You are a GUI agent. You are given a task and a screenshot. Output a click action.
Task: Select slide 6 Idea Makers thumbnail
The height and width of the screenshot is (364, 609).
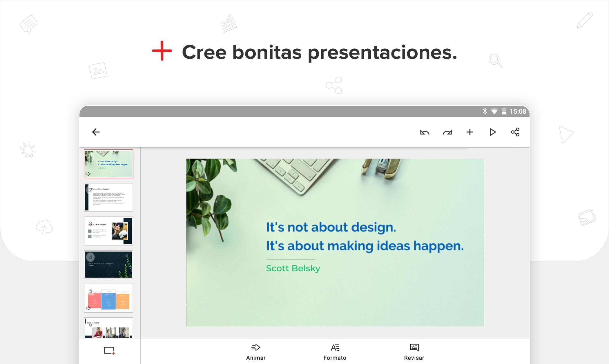click(x=108, y=328)
